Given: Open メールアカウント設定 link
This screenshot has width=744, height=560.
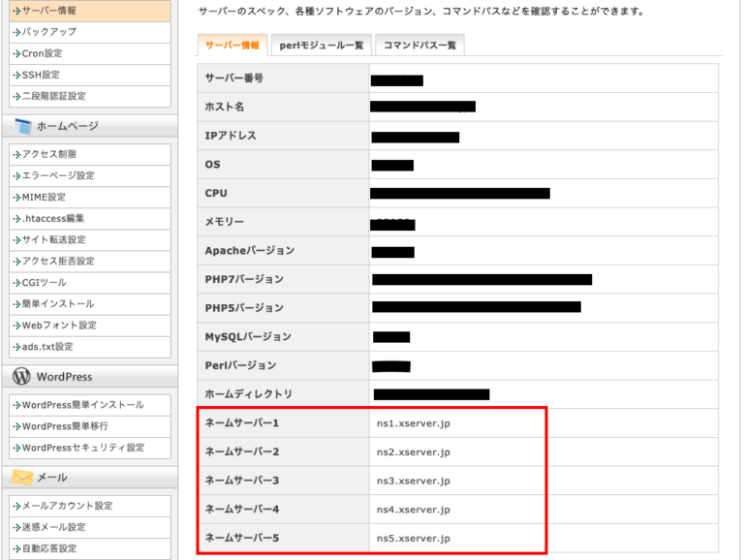Looking at the screenshot, I should point(67,506).
